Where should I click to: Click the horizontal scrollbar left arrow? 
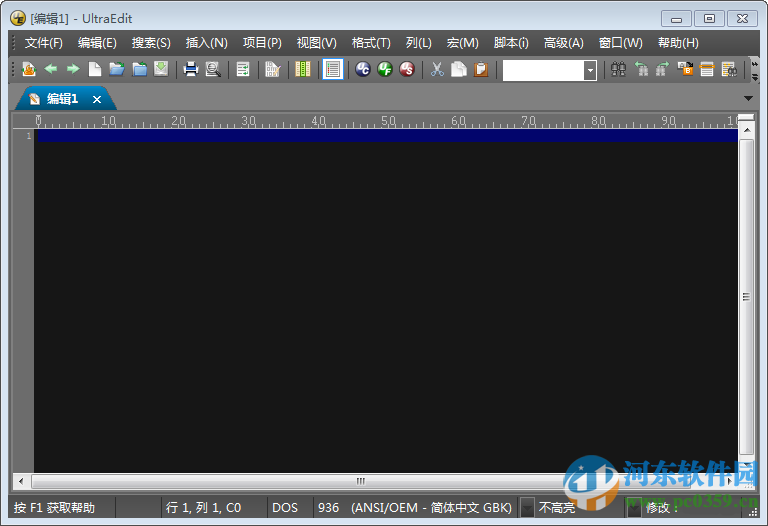21,481
